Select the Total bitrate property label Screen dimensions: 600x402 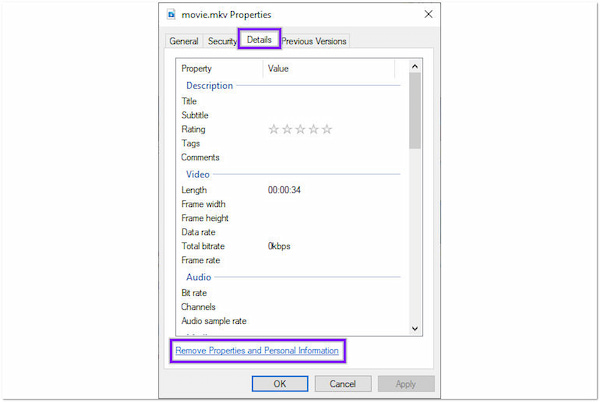pyautogui.click(x=203, y=246)
